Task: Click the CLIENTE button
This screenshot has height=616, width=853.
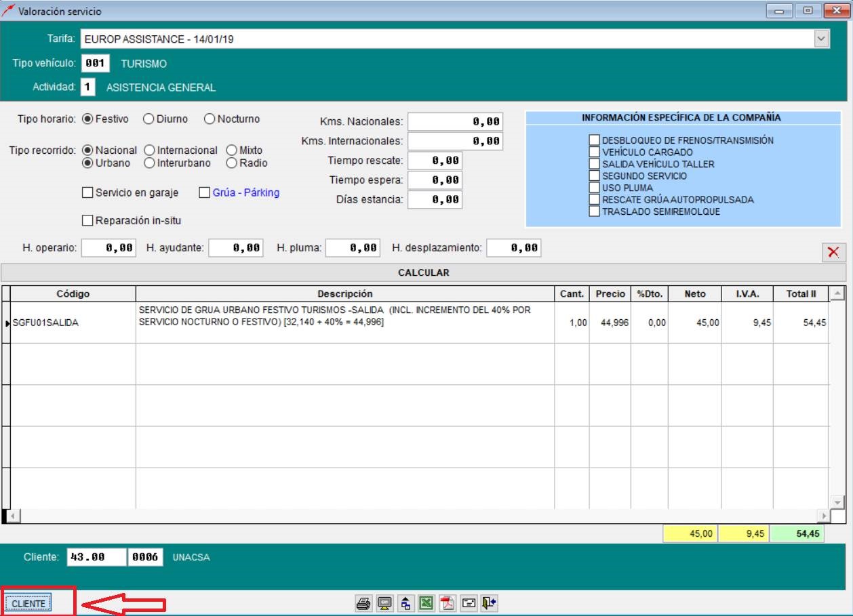Action: click(x=28, y=603)
